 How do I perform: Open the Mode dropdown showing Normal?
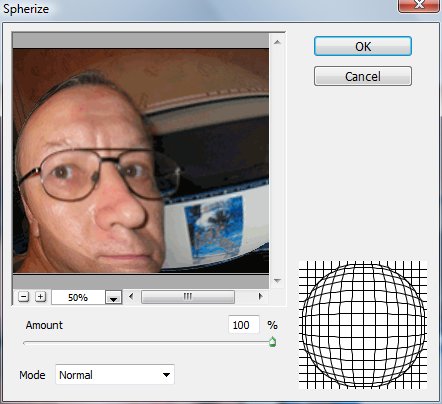(x=115, y=375)
